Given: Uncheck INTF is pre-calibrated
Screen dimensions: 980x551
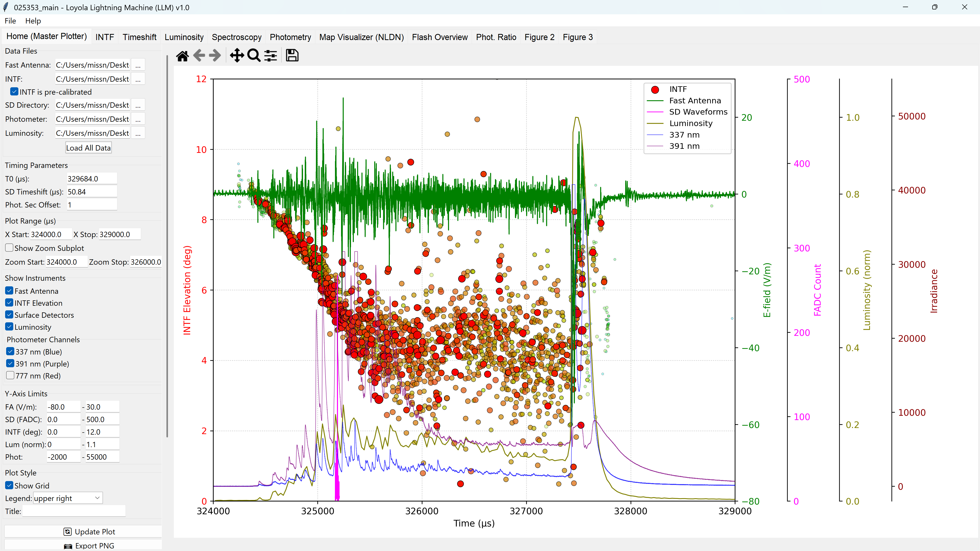Looking at the screenshot, I should click(x=15, y=92).
